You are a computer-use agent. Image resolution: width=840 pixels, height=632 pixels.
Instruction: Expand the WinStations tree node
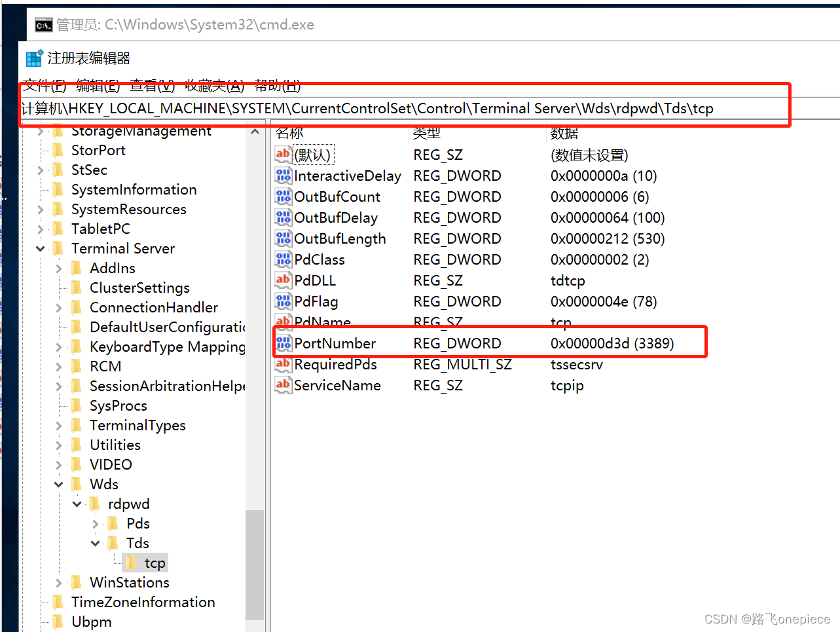point(59,583)
